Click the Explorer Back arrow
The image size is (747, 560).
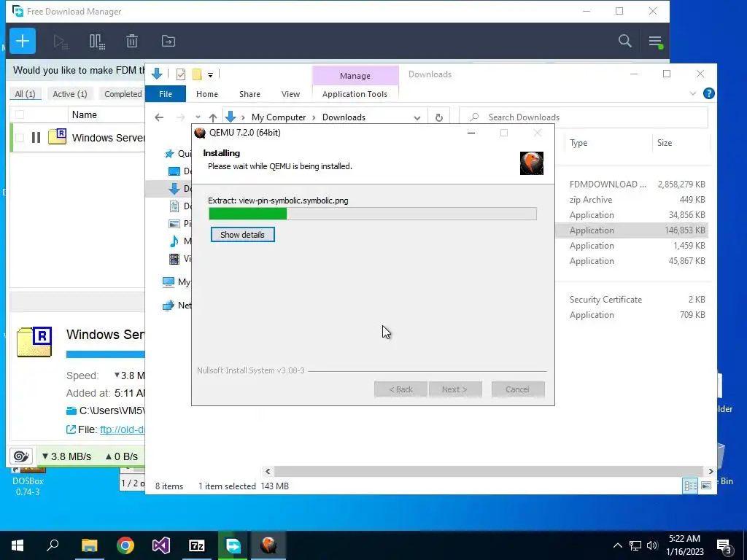159,117
